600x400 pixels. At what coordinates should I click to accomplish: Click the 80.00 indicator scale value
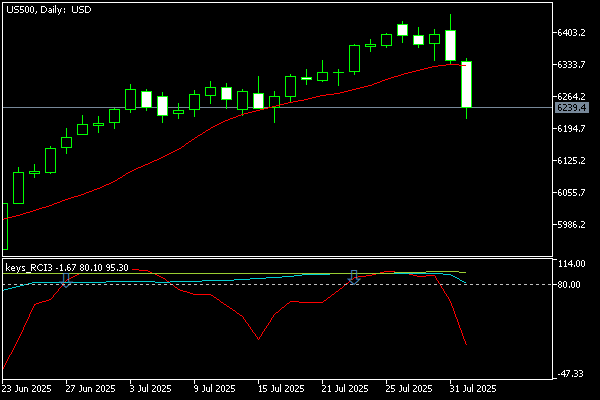pos(569,285)
